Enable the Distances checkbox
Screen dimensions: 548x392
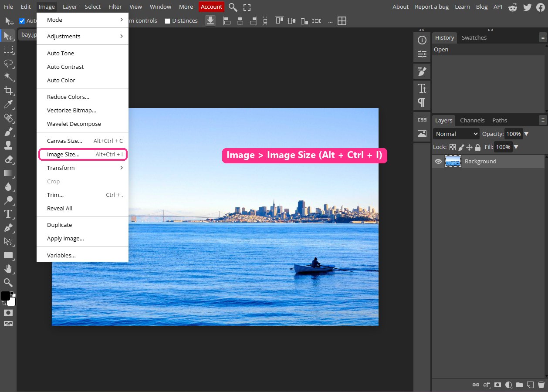167,21
